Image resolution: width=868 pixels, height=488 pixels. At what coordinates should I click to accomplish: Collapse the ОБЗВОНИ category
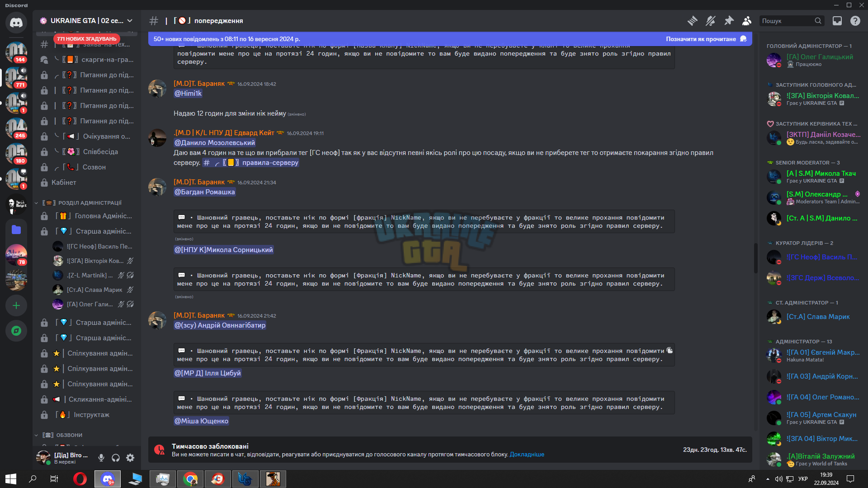click(62, 435)
